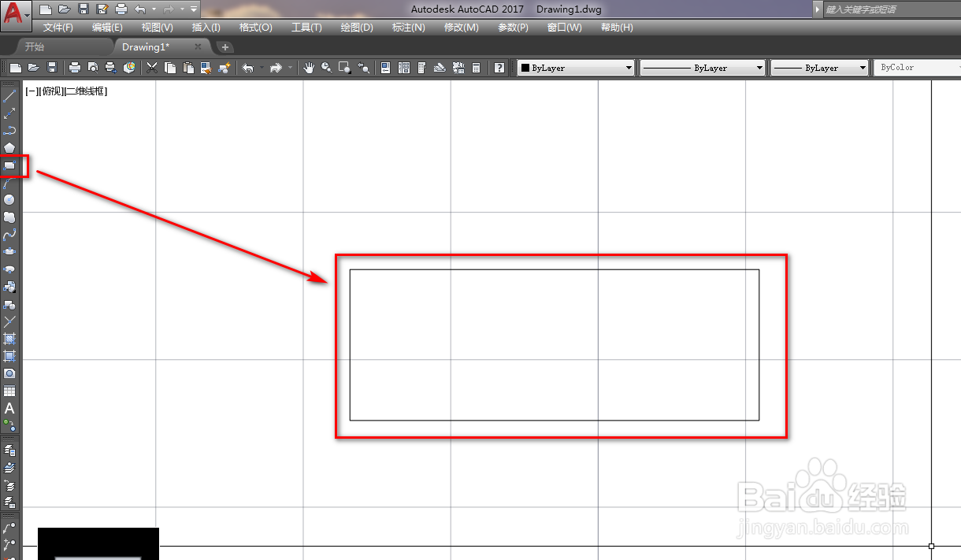Click Undo arrow in quick access bar
961x560 pixels.
click(140, 9)
